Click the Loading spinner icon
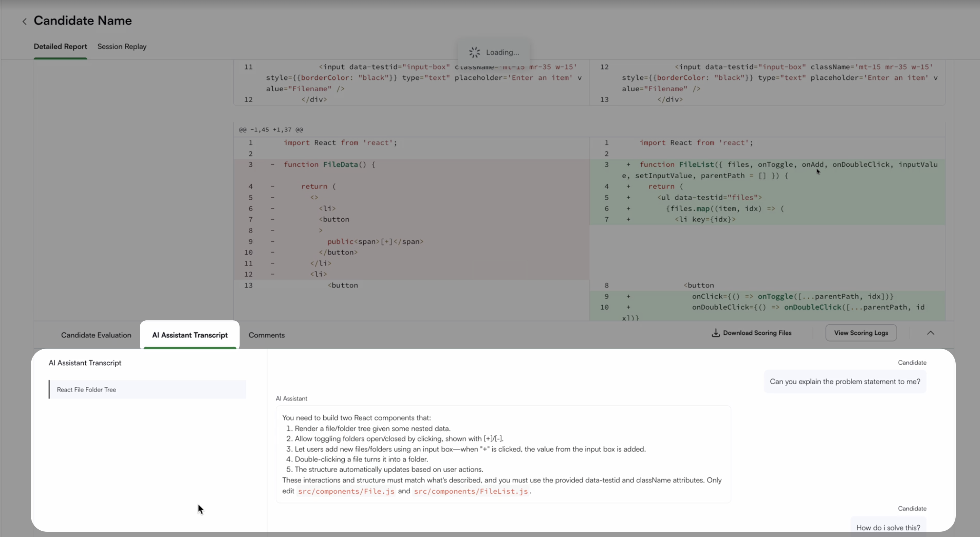 [x=474, y=53]
